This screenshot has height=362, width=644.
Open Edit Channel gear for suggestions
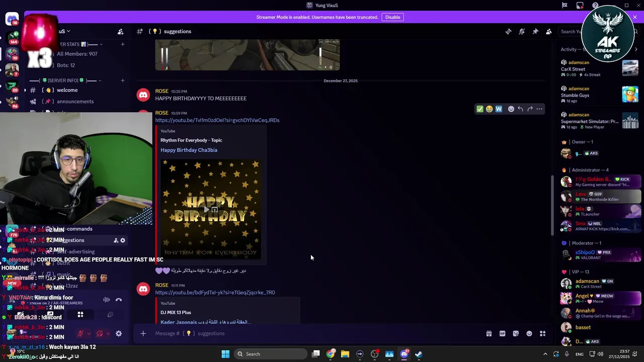coord(123,240)
